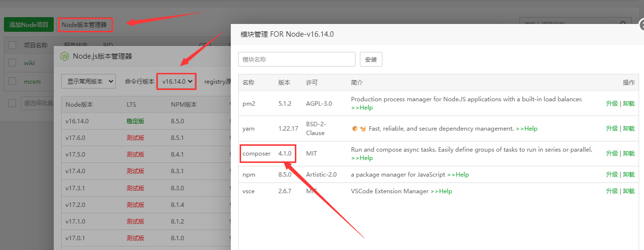644x250 pixels.
Task: Open the pm2 >>Help link
Action: pyautogui.click(x=362, y=108)
